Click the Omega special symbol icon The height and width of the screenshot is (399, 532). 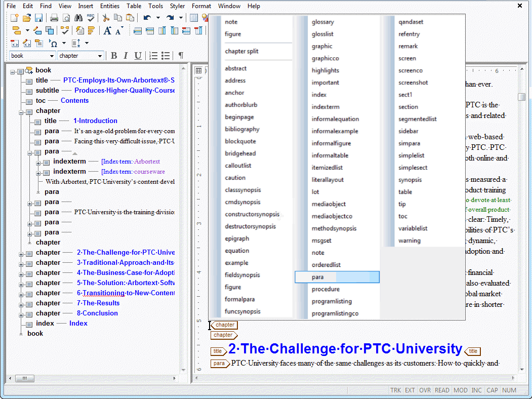[x=53, y=43]
